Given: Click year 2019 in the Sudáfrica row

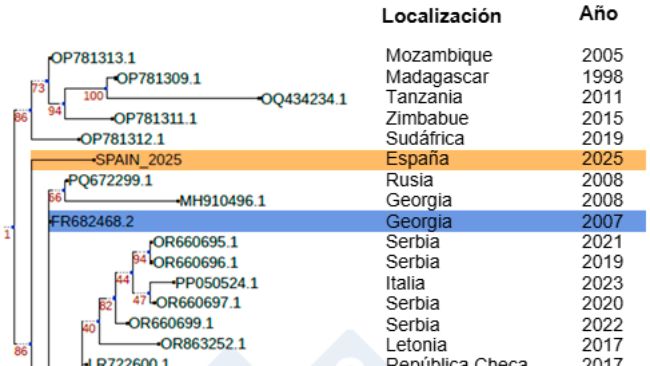Looking at the screenshot, I should (602, 139).
